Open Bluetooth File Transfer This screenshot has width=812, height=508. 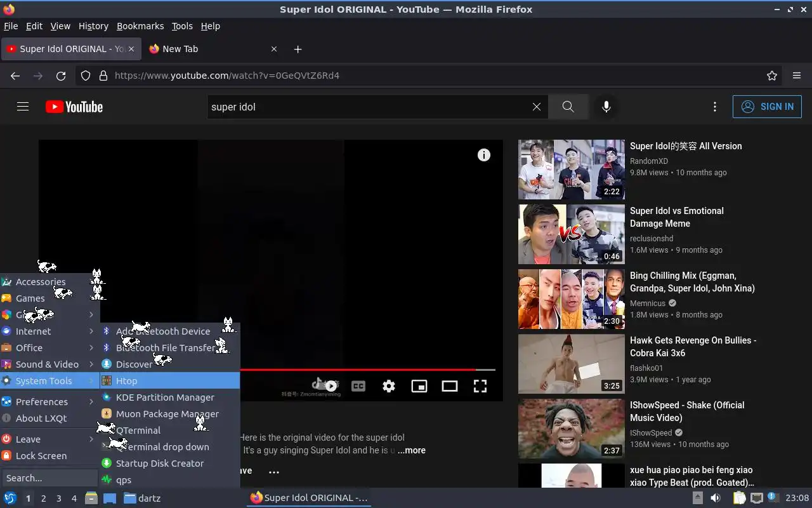[x=170, y=347]
